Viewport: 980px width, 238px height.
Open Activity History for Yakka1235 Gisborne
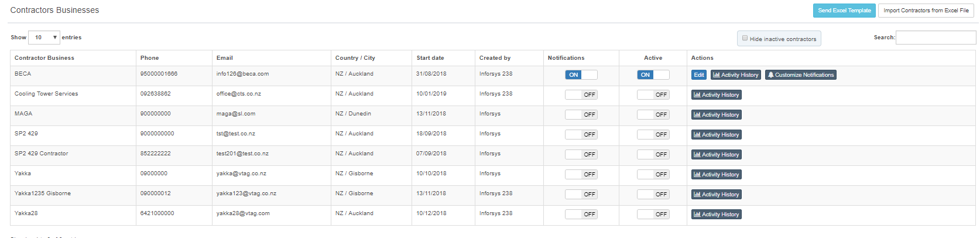(x=716, y=195)
